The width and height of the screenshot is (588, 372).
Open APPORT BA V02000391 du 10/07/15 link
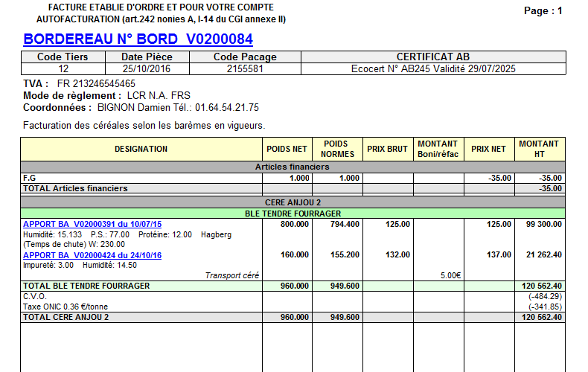(92, 224)
